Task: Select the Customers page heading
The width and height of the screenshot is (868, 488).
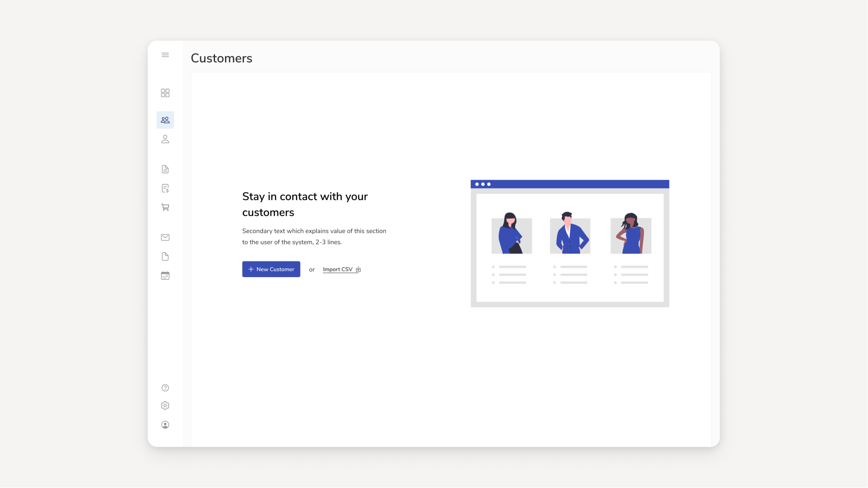Action: tap(221, 58)
